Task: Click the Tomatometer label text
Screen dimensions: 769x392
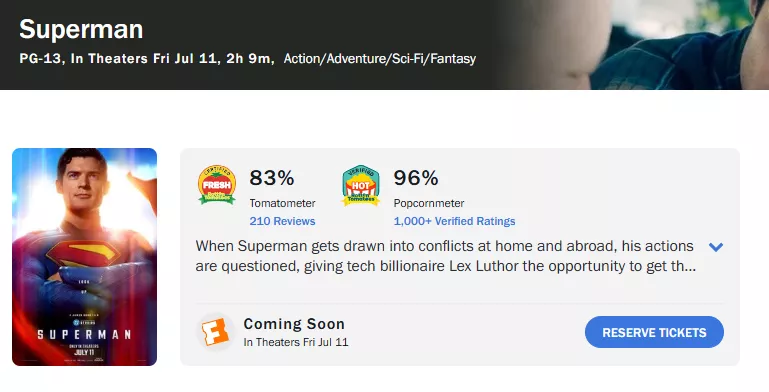Action: [x=282, y=203]
